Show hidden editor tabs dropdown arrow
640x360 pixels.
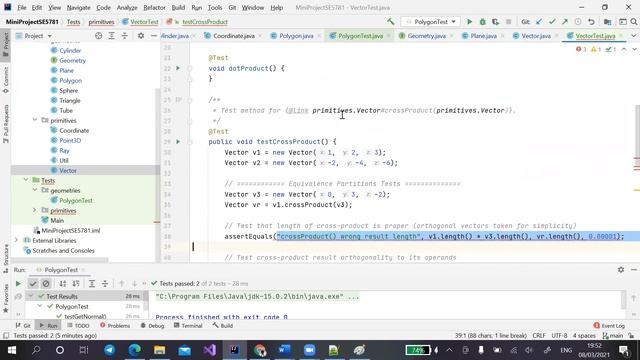pyautogui.click(x=634, y=36)
